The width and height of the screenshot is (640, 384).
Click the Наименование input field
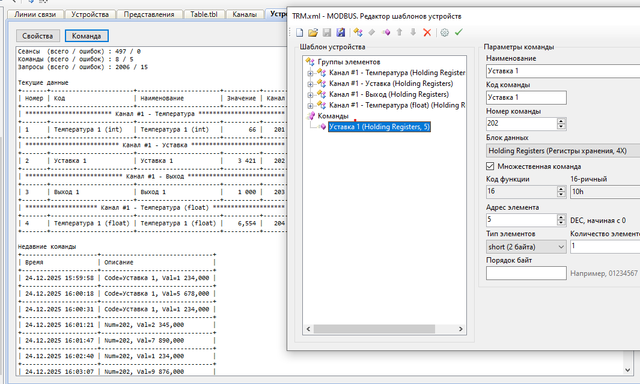coord(563,71)
